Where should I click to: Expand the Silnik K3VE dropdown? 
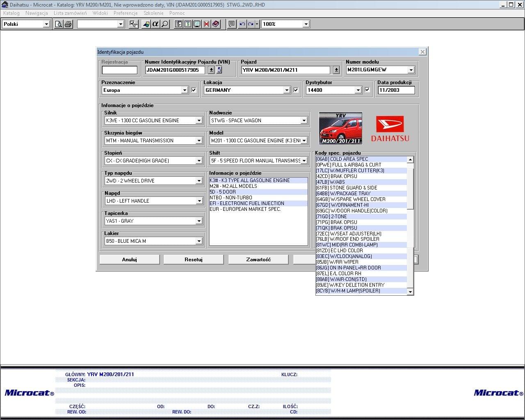click(x=199, y=121)
